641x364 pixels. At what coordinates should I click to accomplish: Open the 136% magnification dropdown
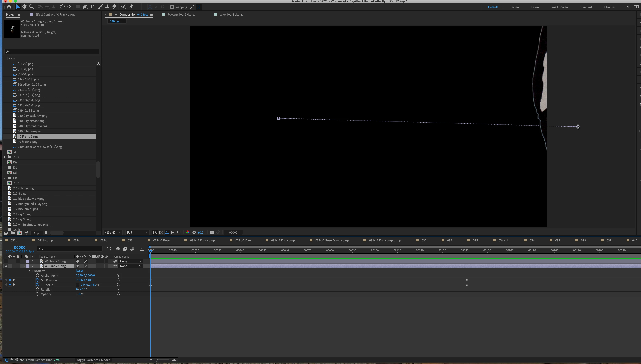click(x=113, y=232)
